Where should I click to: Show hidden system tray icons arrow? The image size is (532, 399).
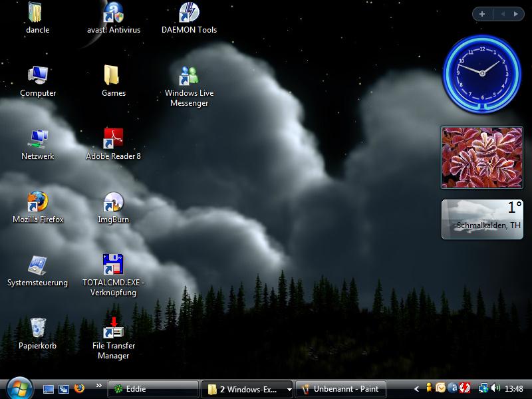point(417,389)
